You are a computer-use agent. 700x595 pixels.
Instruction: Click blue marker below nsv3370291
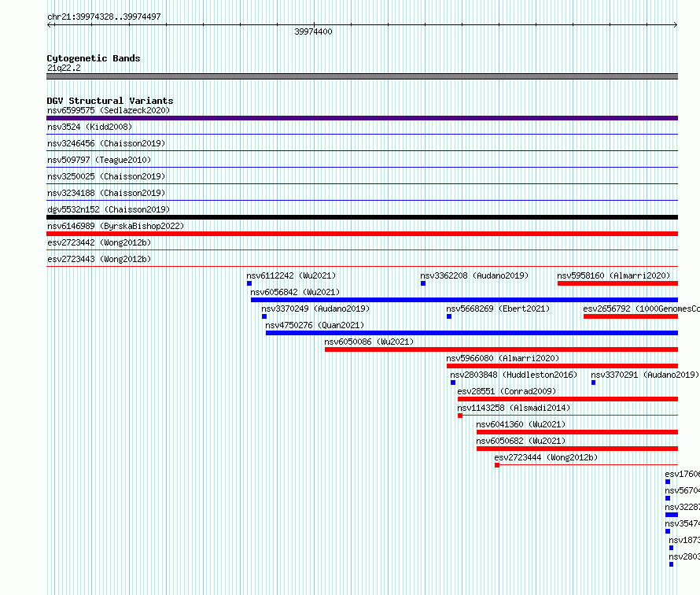(593, 382)
